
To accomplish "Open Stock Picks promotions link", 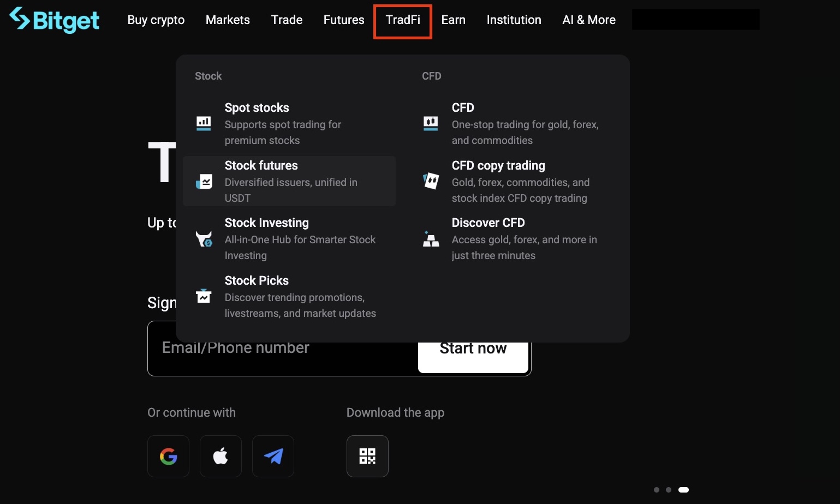I will pos(289,296).
